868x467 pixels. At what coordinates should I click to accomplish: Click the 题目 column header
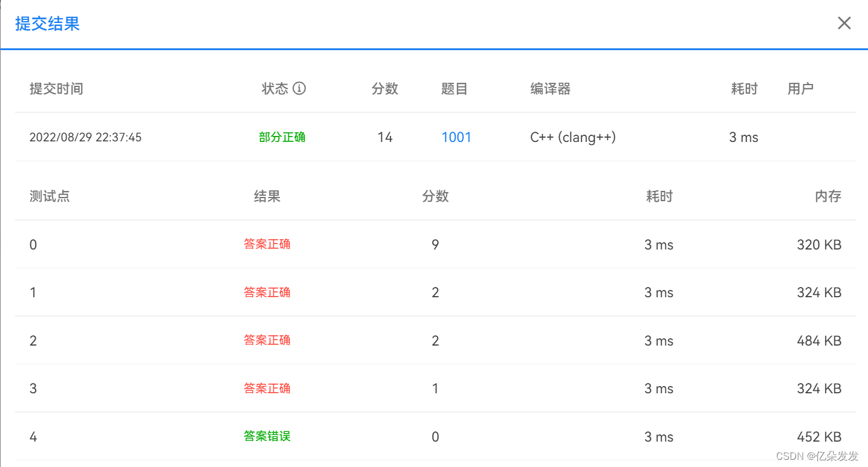[x=455, y=89]
